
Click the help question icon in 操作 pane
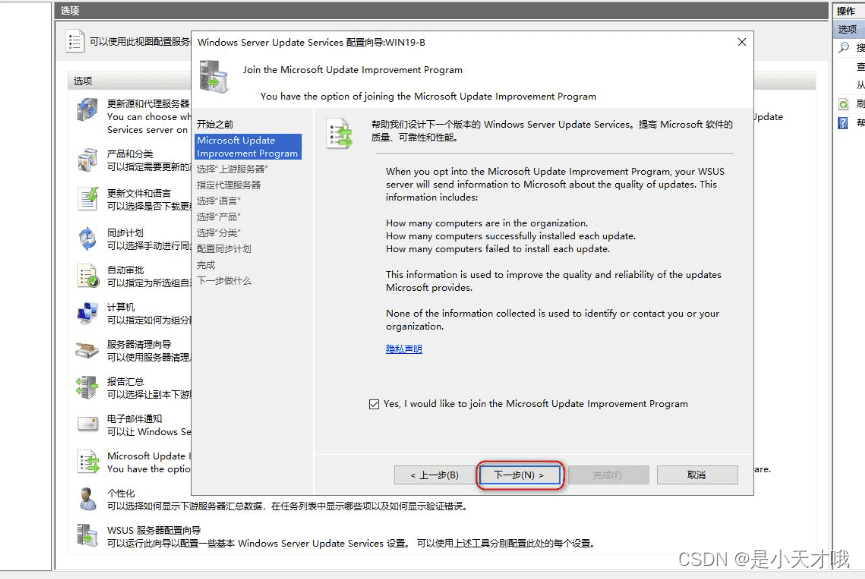(843, 122)
